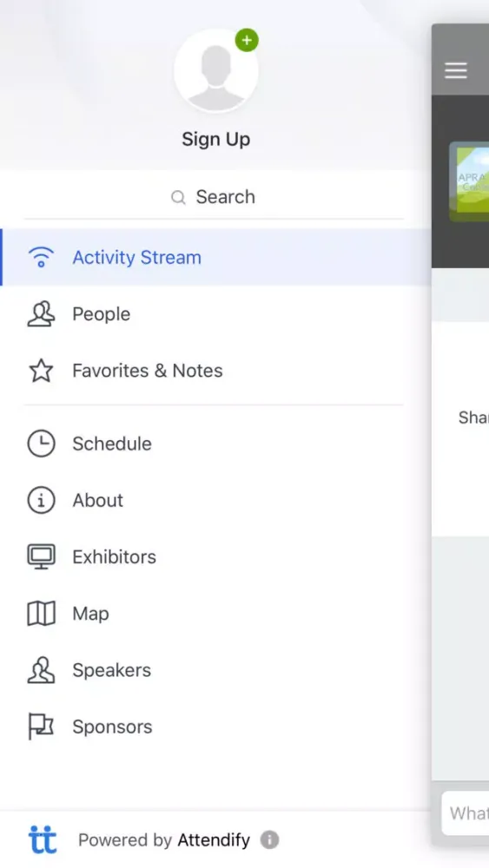Focus the Search field
Screen dimensions: 489x868
pos(214,197)
